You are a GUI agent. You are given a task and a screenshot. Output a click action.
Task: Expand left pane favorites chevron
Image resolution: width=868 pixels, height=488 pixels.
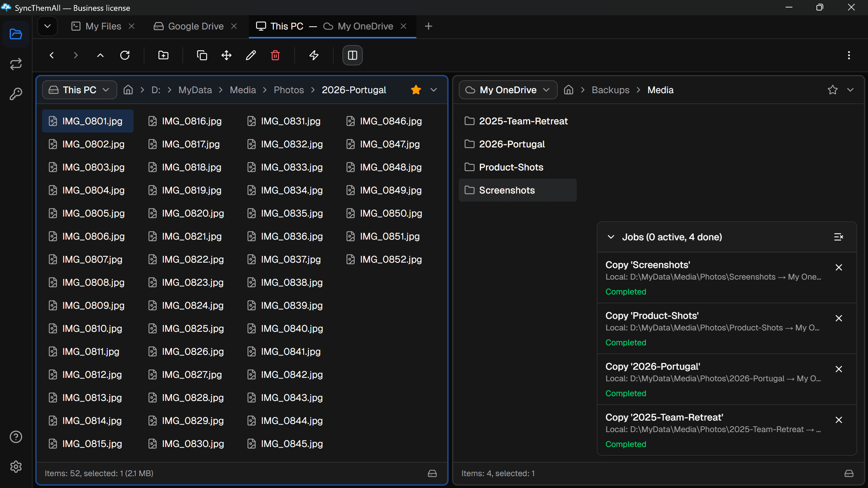click(x=434, y=90)
